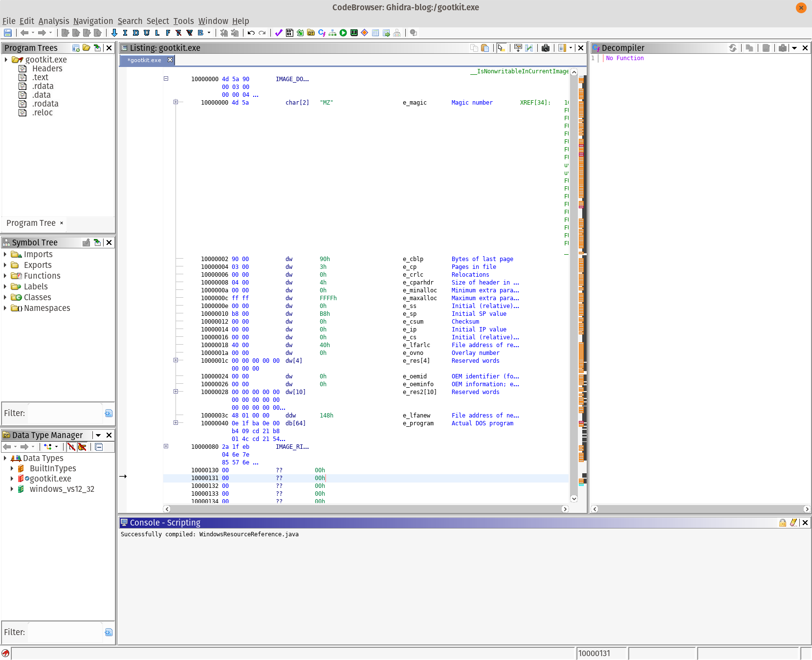Click the orange diamond toolbar icon
Image resolution: width=812 pixels, height=660 pixels.
(365, 33)
